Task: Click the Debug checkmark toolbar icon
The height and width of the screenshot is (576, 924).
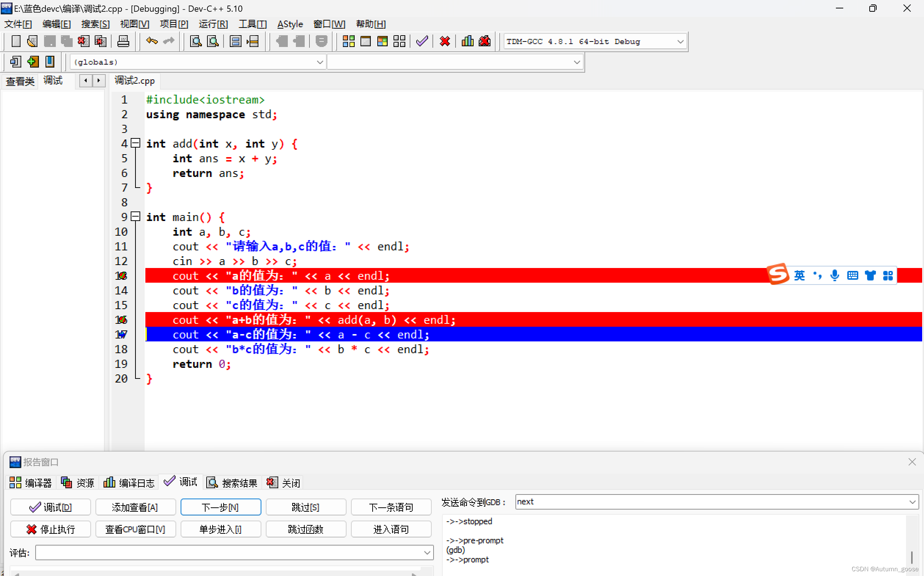Action: pos(422,41)
